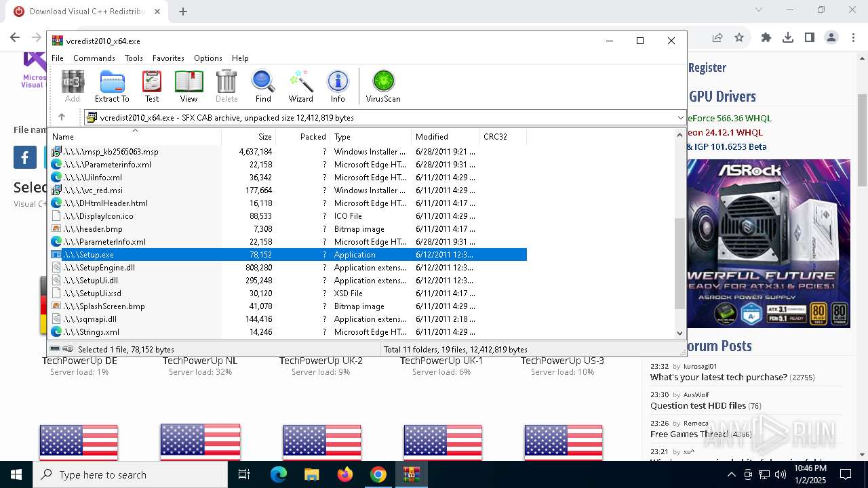Screen dimensions: 868x488
Task: Select the UiInfo.xml file row
Action: click(x=288, y=178)
